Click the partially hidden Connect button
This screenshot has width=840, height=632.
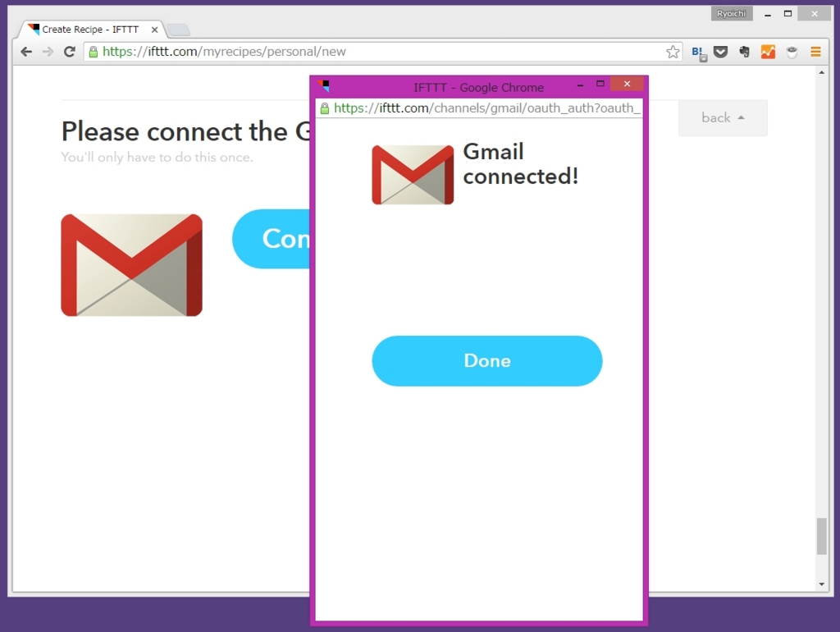click(271, 239)
